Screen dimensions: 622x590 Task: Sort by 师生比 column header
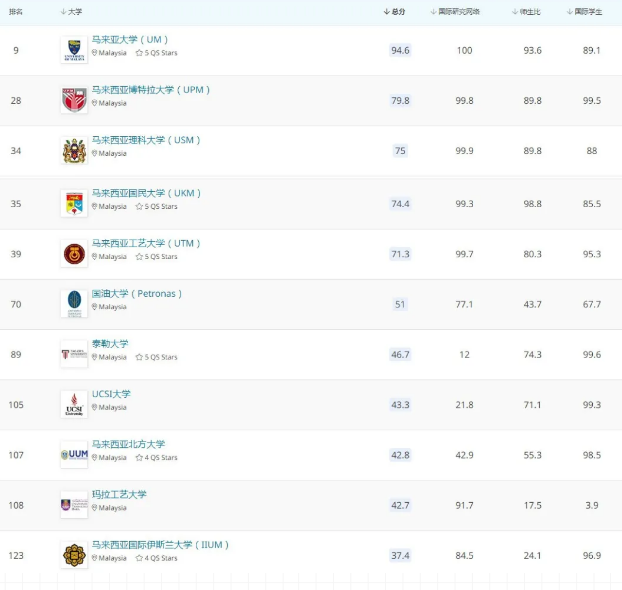tap(526, 12)
